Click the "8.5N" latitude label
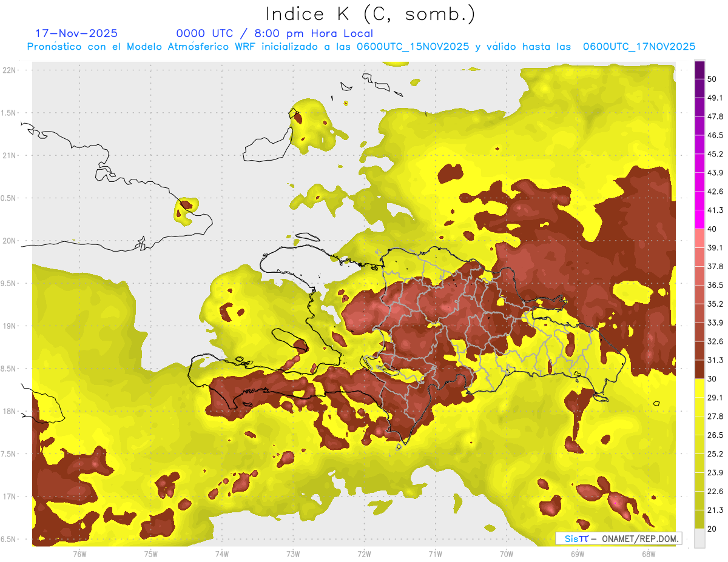 click(9, 369)
